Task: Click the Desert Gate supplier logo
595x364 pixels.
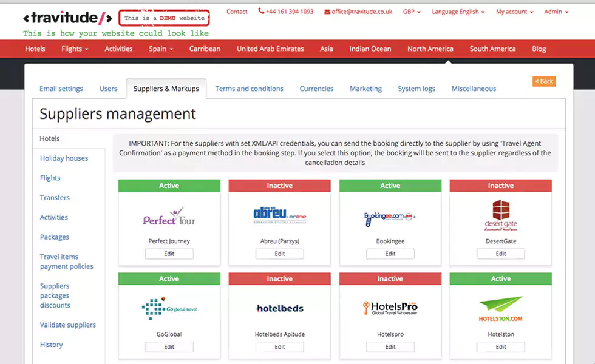Action: (x=501, y=215)
